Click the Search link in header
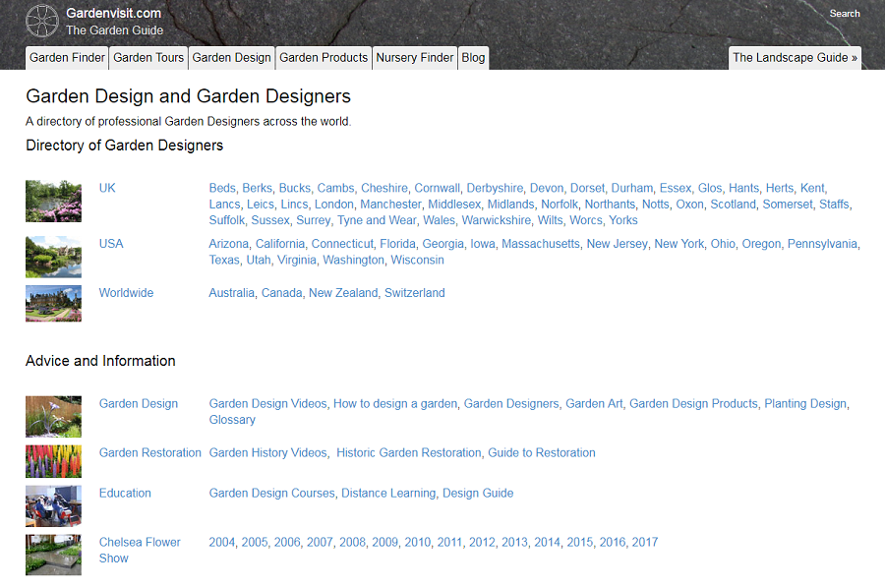885x588 pixels. click(x=845, y=14)
